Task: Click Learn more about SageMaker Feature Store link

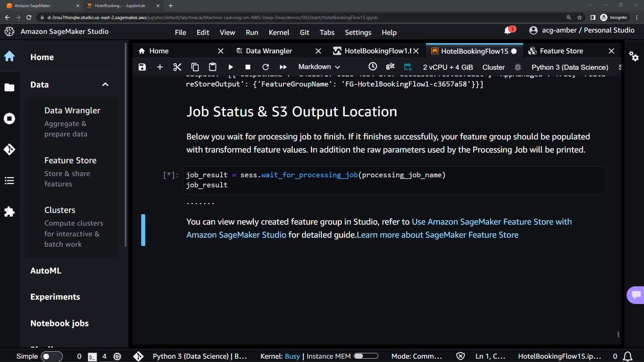Action: coord(437,235)
